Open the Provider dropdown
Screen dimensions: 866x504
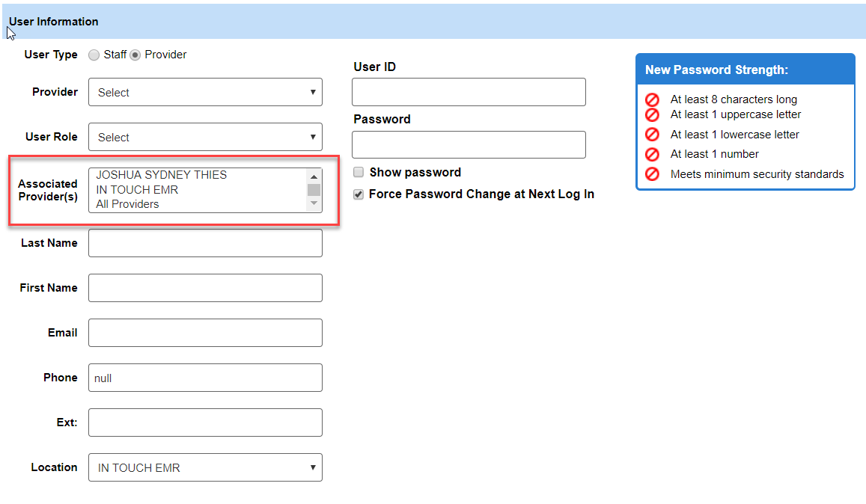205,92
